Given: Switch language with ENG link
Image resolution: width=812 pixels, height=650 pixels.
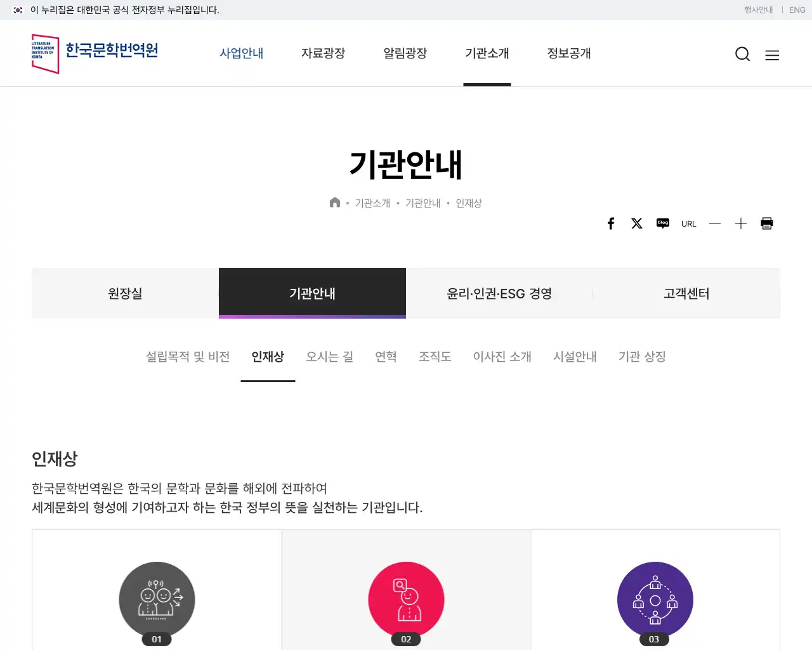Looking at the screenshot, I should point(797,10).
